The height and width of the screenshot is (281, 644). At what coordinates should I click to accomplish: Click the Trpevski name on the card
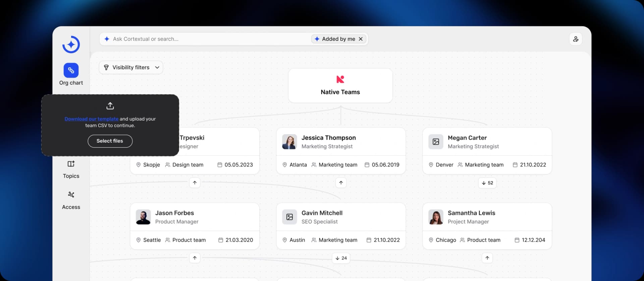point(192,138)
